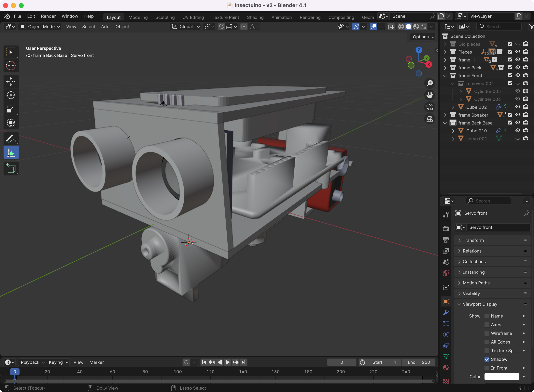Switch to material preview shading
This screenshot has height=392, width=534.
pos(416,27)
